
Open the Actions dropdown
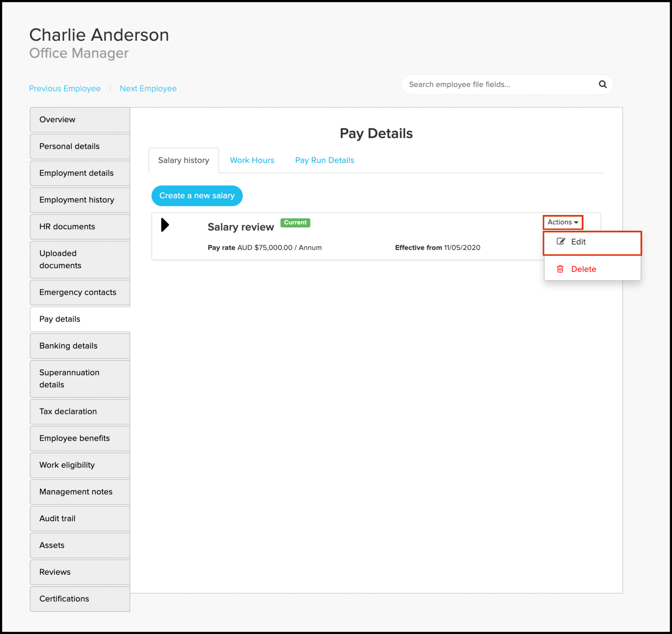click(x=562, y=222)
